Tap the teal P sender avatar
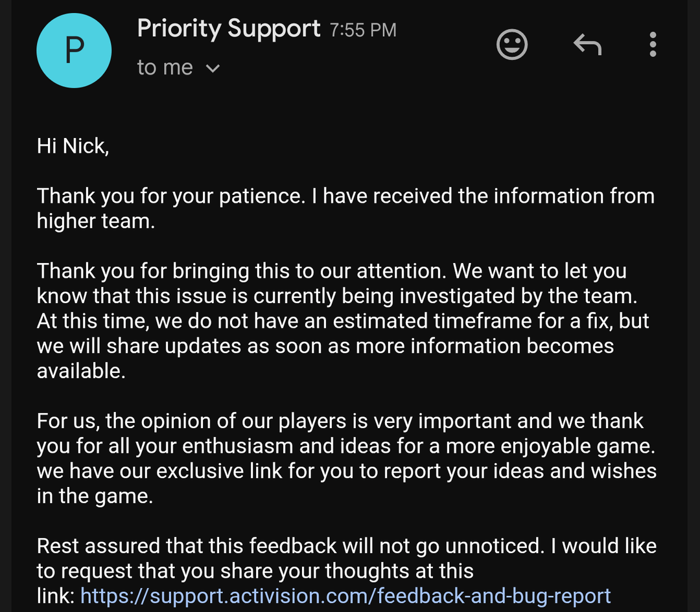 [74, 51]
